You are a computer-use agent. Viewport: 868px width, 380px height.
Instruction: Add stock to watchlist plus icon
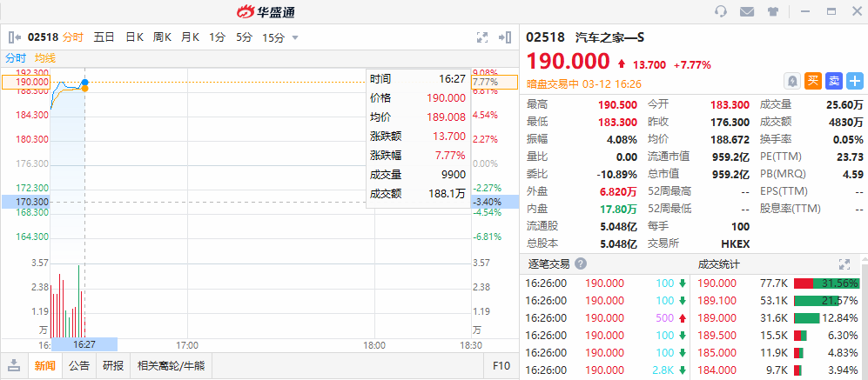(855, 81)
